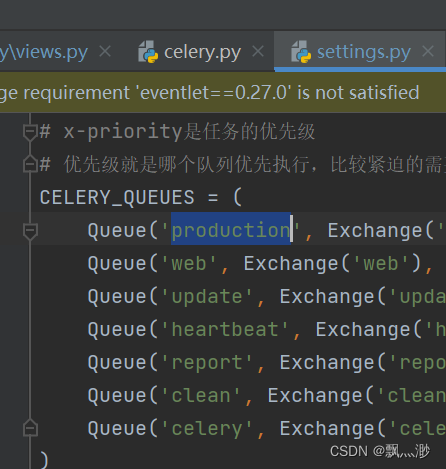Click the 'web' queue name string
The image size is (446, 469).
pos(189,264)
